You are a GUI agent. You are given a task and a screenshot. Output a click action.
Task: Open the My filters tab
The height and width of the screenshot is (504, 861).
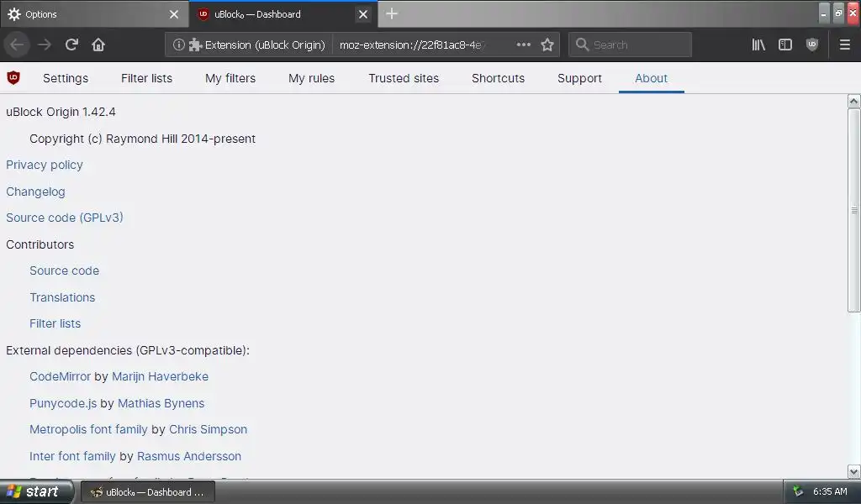(230, 78)
